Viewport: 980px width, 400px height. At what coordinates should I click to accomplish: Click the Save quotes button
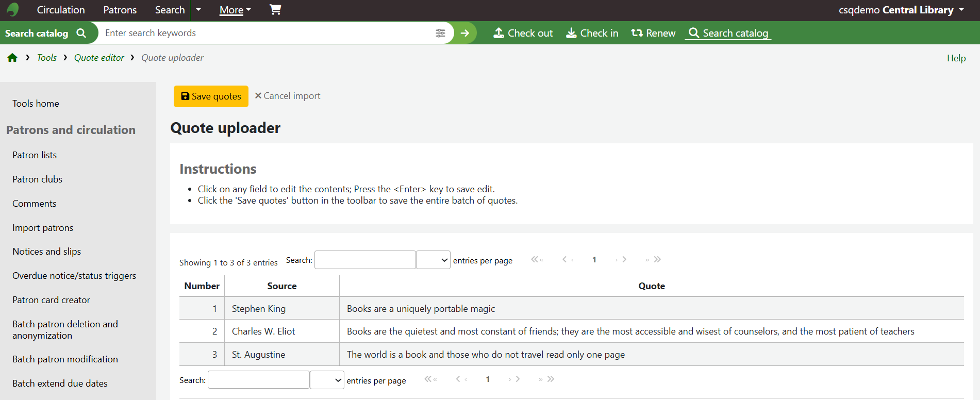click(211, 96)
